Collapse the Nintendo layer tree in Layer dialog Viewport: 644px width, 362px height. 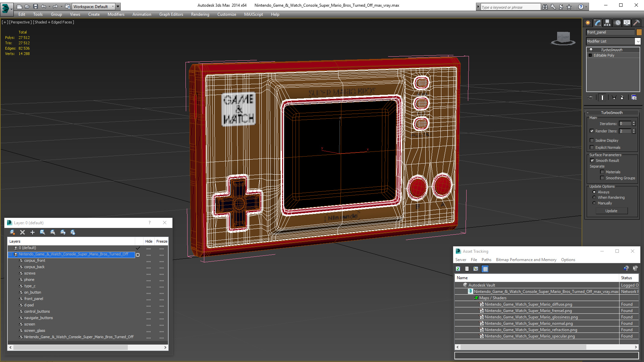pos(10,254)
